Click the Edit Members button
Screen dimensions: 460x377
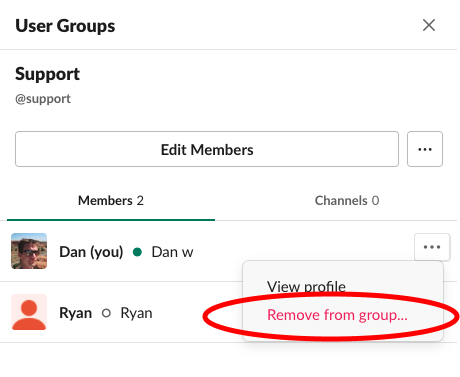207,149
